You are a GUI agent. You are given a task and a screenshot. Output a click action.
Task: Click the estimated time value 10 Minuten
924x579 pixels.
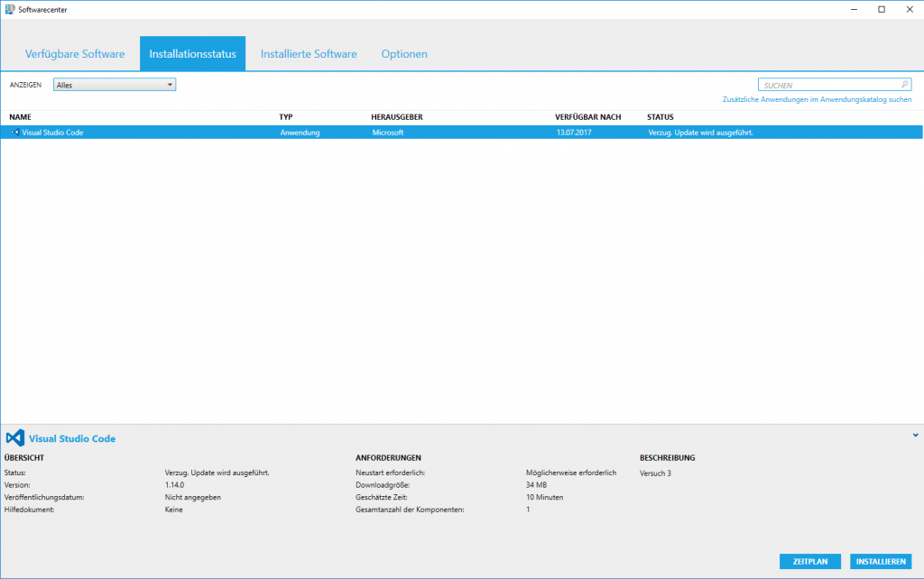[x=544, y=497]
